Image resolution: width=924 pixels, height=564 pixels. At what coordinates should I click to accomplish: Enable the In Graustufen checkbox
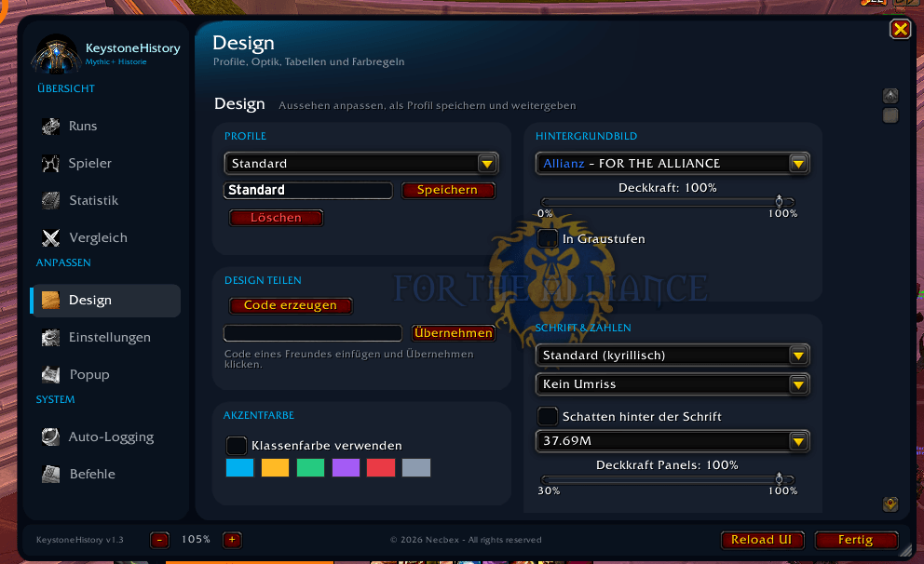pos(548,238)
